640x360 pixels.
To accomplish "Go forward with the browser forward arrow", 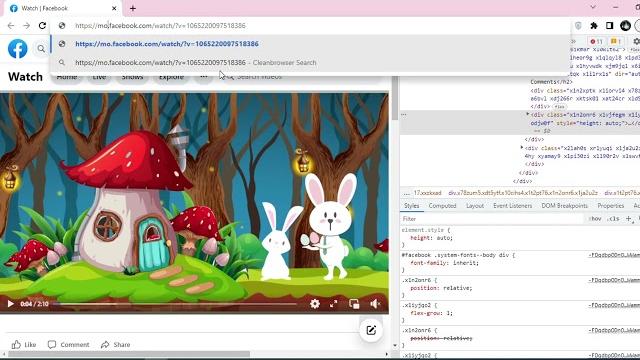I will tap(27, 25).
